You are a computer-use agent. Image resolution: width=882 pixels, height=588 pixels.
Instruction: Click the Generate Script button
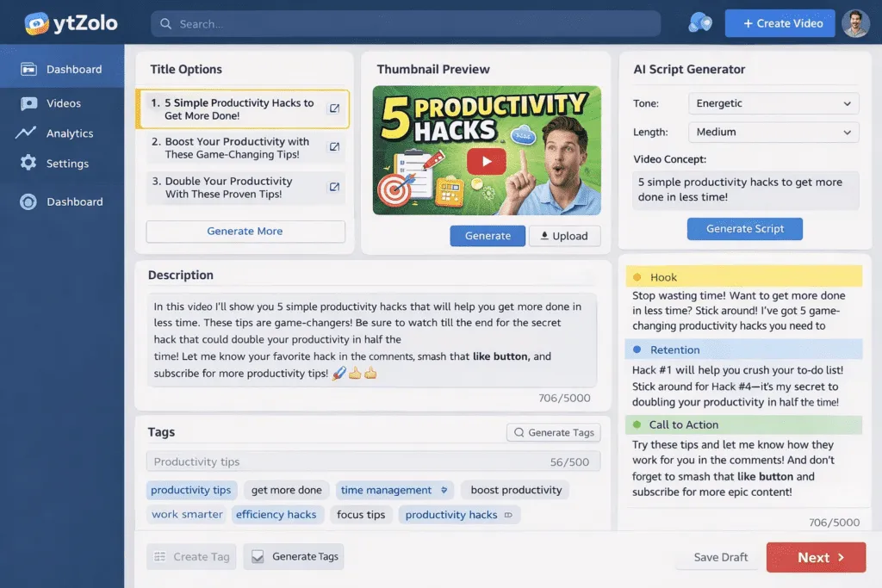[x=745, y=229]
